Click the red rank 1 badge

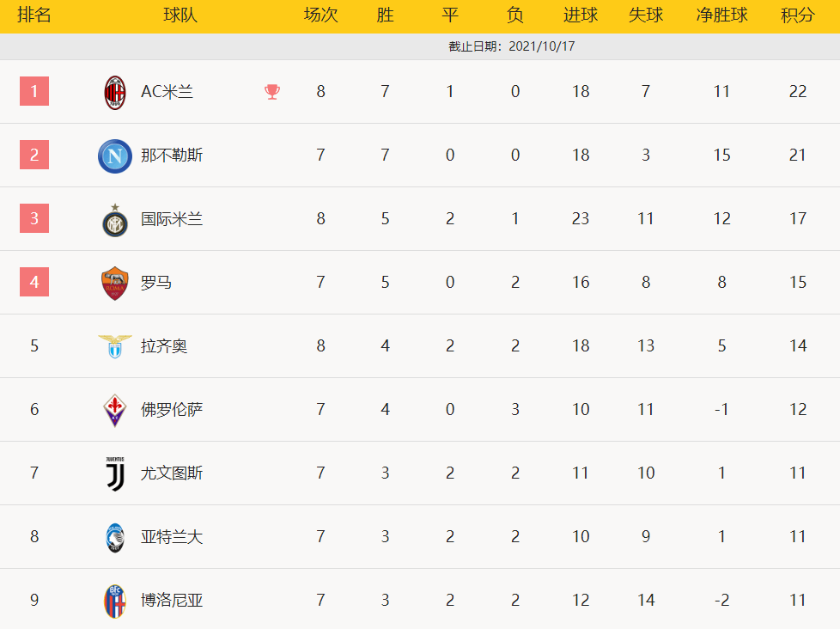[34, 91]
